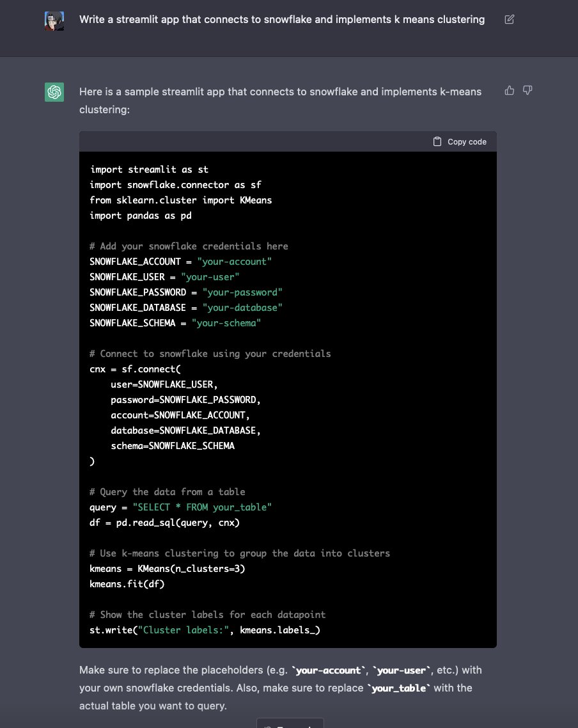Click the inline `your-user` code in the note

pos(402,670)
